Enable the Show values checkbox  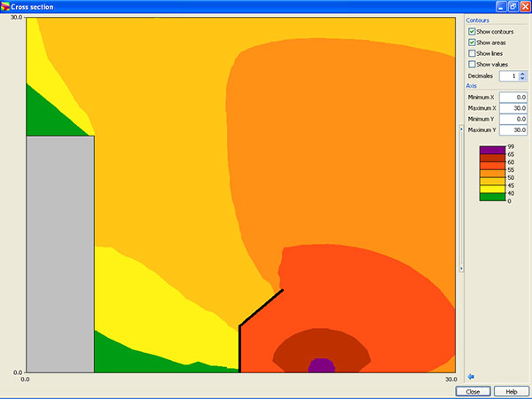[x=472, y=64]
